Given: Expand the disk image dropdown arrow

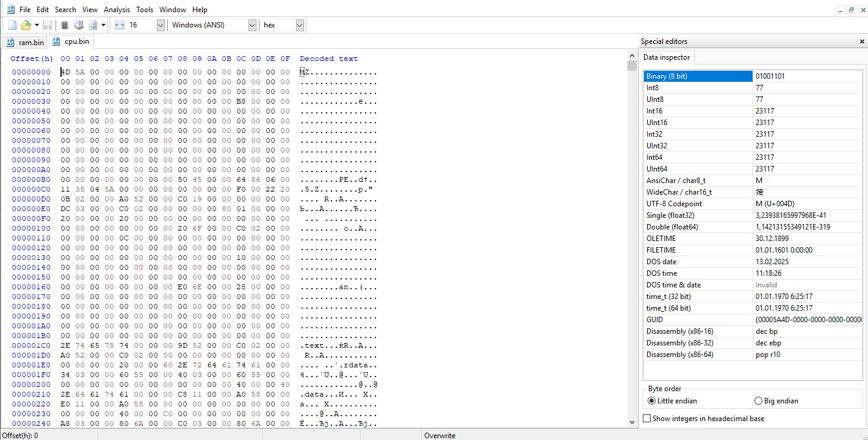Looking at the screenshot, I should (x=104, y=25).
